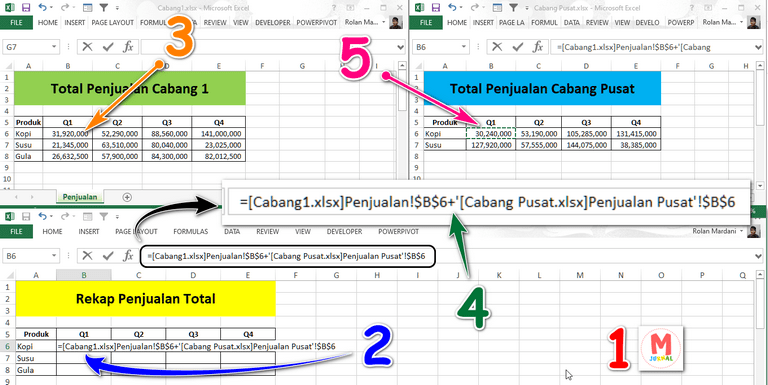This screenshot has width=768, height=385.
Task: Select cell with 52,290,000 in Cabang1
Action: click(x=118, y=133)
